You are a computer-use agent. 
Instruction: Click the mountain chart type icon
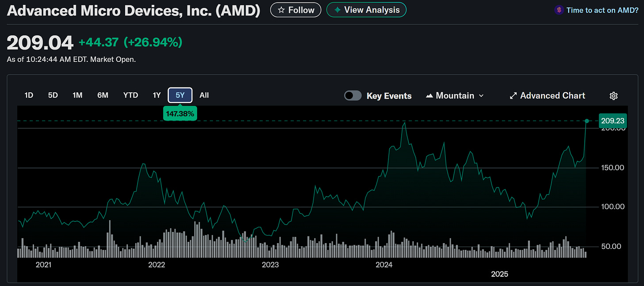pos(429,96)
